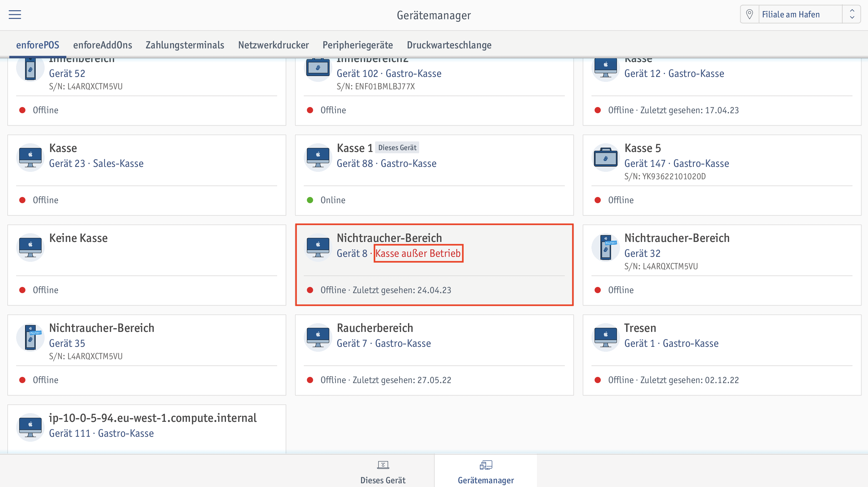
Task: Click the phone icon of Gerät 52
Action: 30,69
